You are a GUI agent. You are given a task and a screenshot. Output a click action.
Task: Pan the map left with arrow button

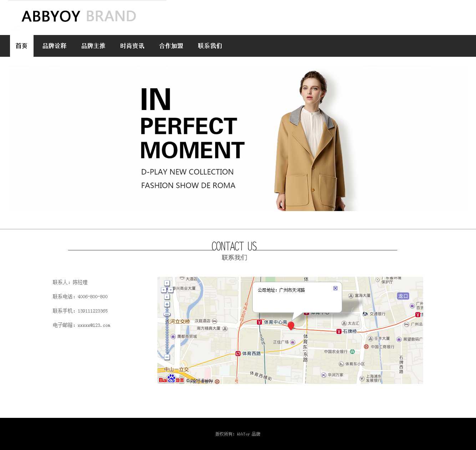(164, 290)
